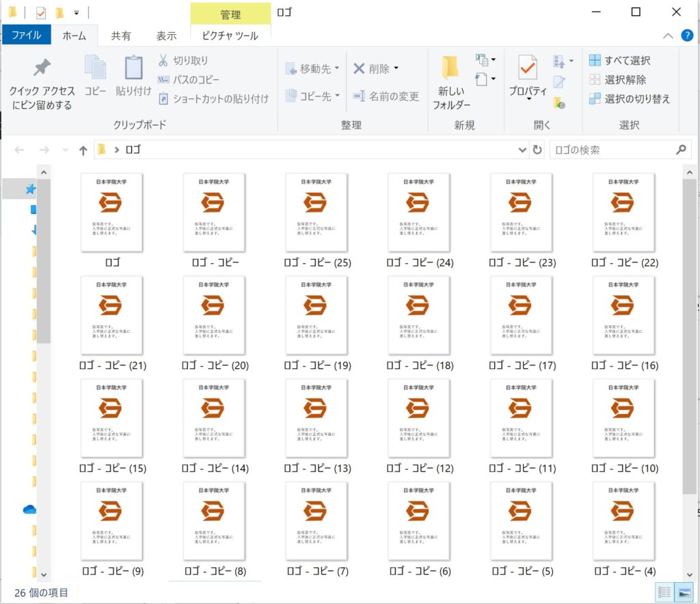Click the history icon in 開く group
This screenshot has width=700, height=604.
559,103
